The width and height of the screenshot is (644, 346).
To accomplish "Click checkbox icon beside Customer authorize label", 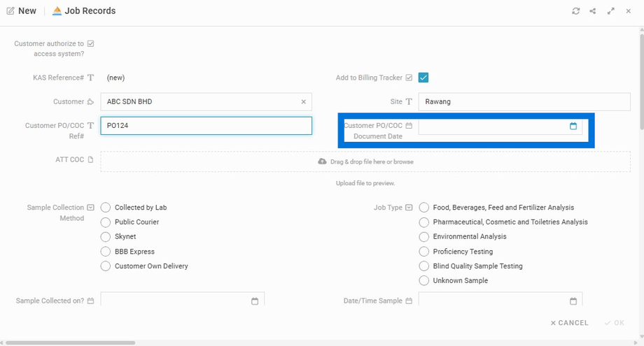I will coord(91,43).
